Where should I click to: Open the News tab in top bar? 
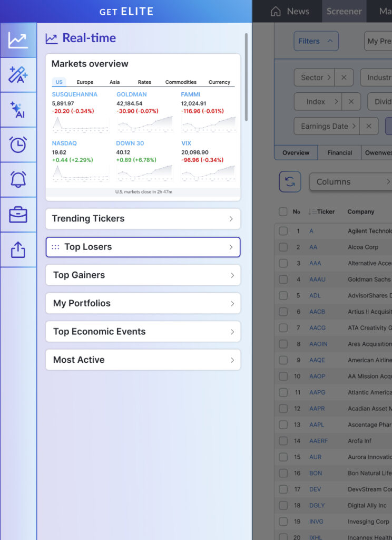pos(298,12)
